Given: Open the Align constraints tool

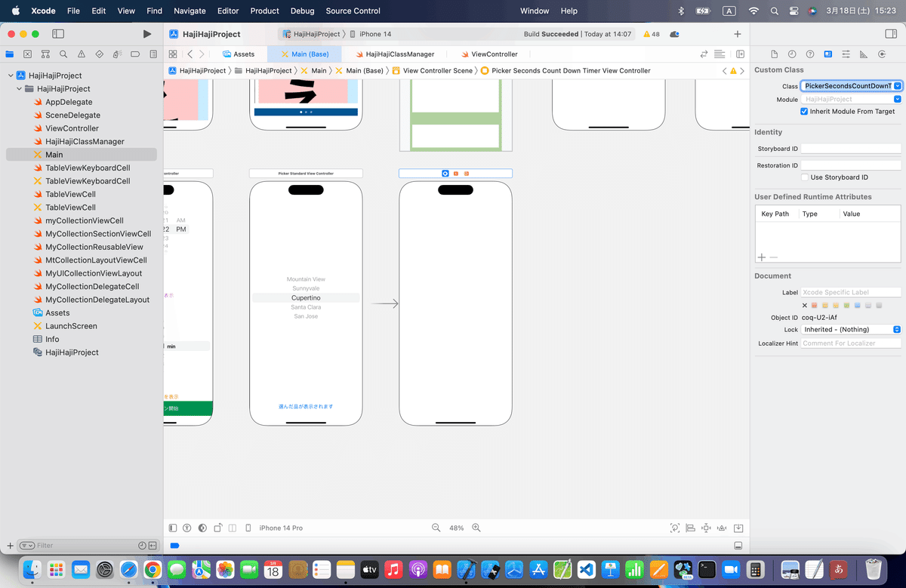Looking at the screenshot, I should pyautogui.click(x=690, y=528).
